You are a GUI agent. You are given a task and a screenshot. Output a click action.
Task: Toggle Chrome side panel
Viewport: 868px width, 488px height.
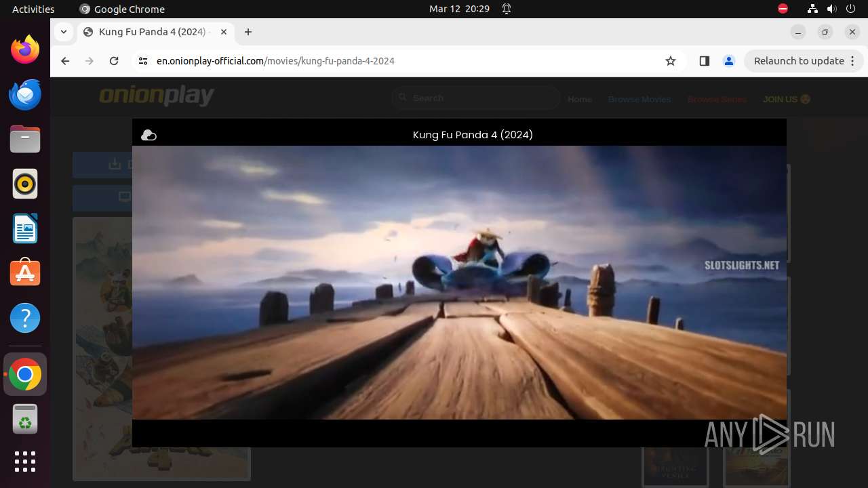coord(704,61)
